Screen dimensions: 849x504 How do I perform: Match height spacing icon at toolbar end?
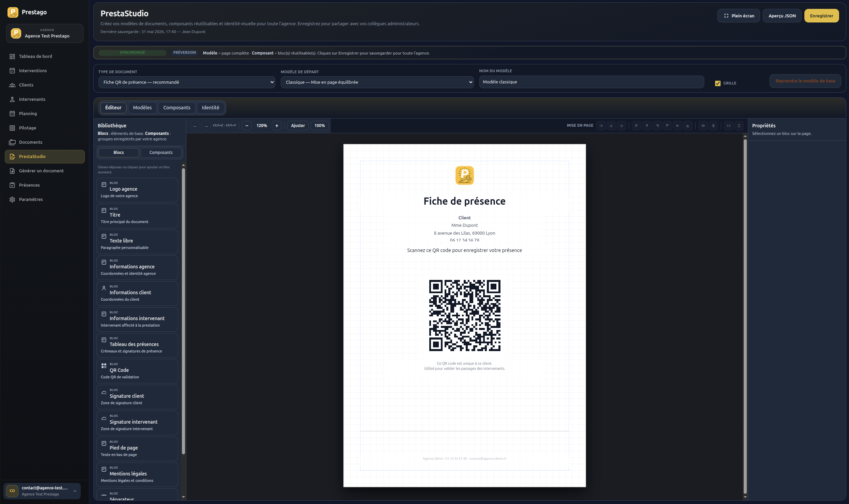739,126
